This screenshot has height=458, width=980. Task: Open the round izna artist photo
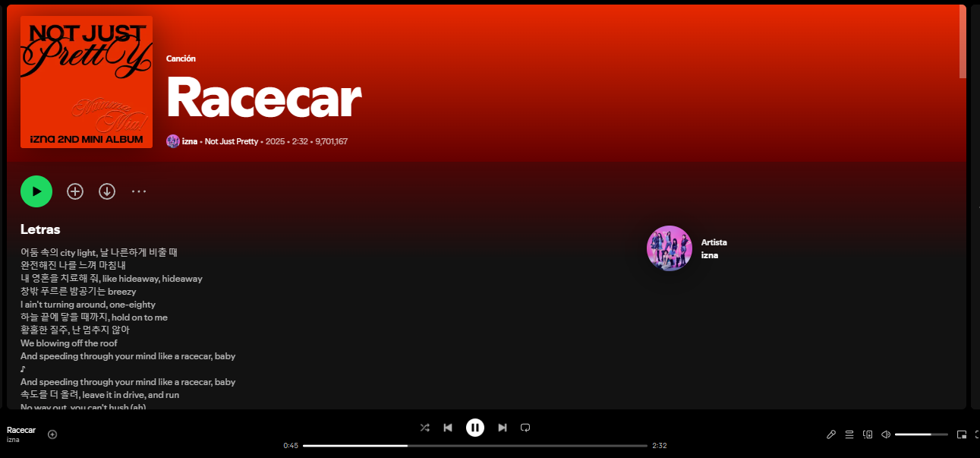670,248
